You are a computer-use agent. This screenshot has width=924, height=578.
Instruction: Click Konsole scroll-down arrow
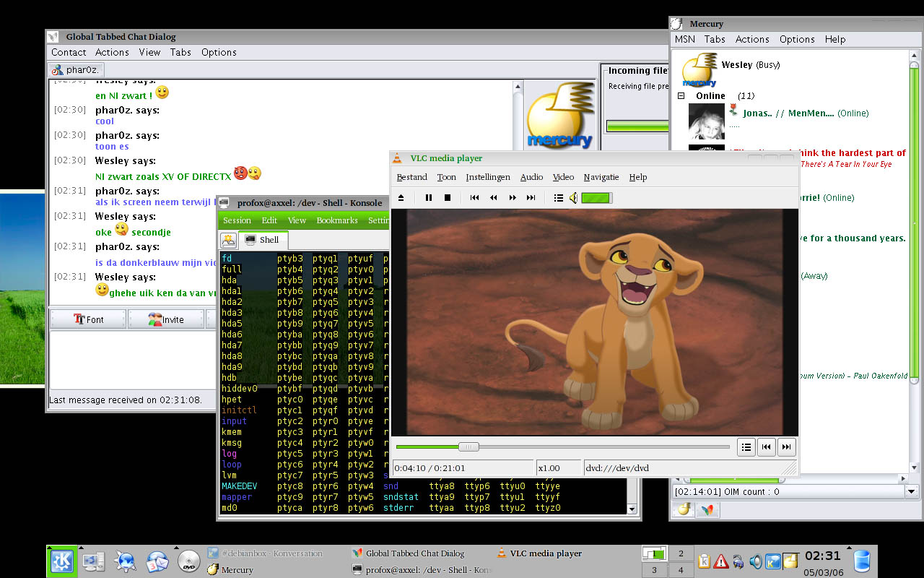[x=632, y=509]
